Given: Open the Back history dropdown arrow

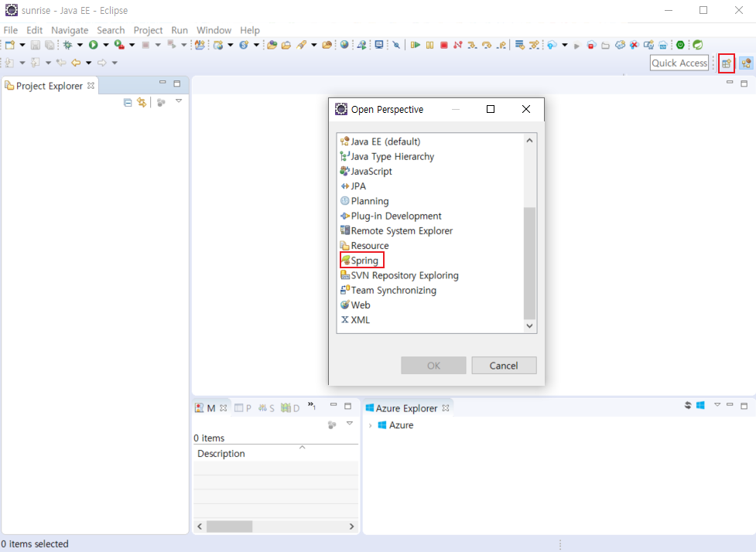Looking at the screenshot, I should [89, 63].
